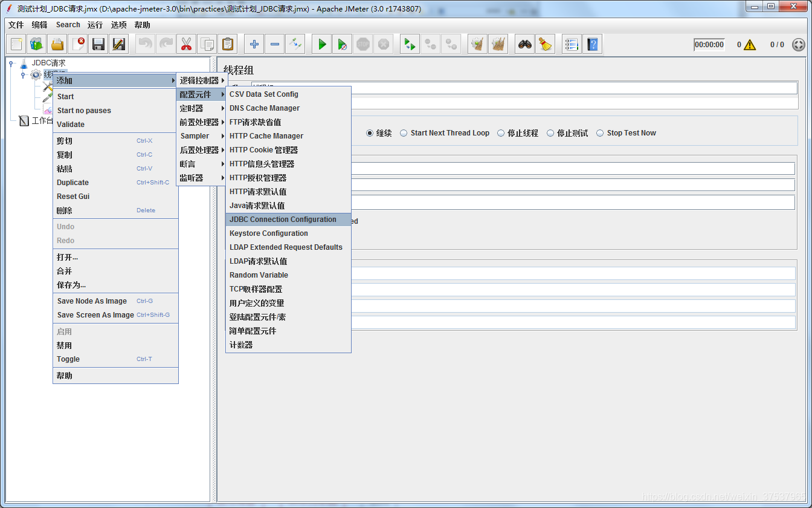Choose Reset Gui in the context menu
Screen dimensions: 812x508
pos(115,197)
